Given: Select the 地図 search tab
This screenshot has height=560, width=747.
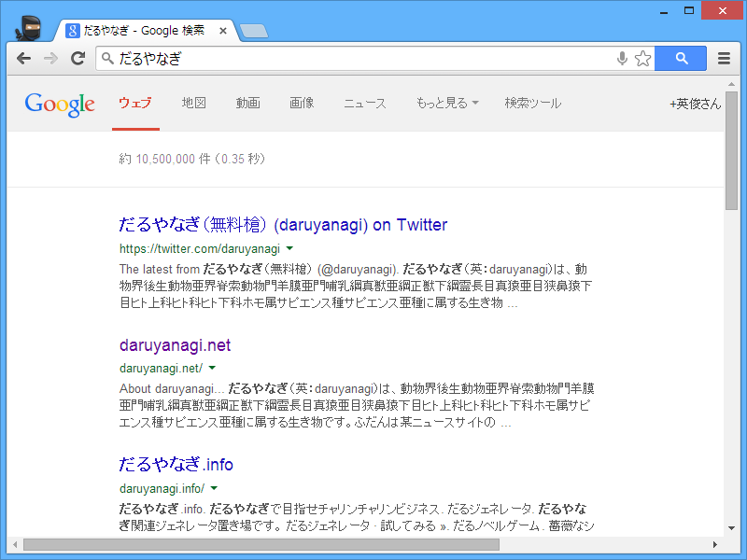Looking at the screenshot, I should tap(194, 103).
